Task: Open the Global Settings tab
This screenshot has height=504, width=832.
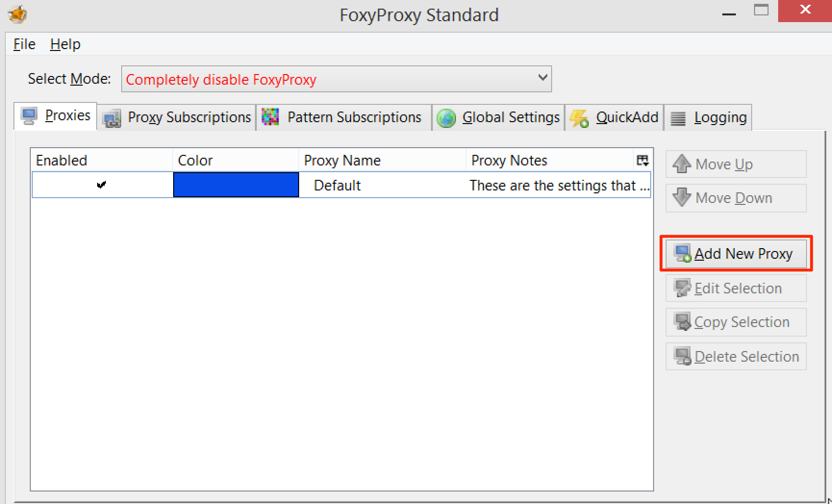Action: [498, 117]
